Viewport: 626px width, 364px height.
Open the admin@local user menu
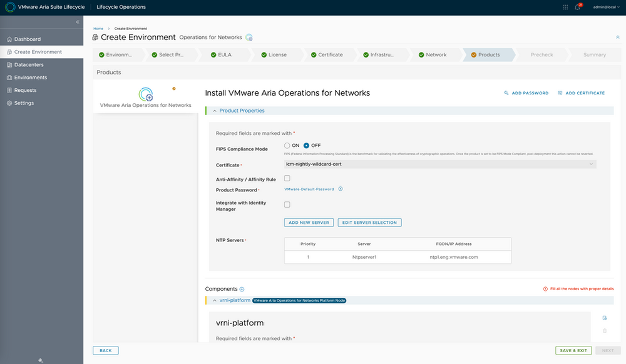[x=603, y=8]
